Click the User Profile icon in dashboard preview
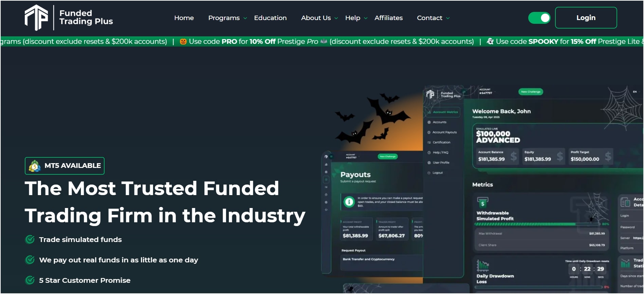The image size is (644, 294). (429, 163)
